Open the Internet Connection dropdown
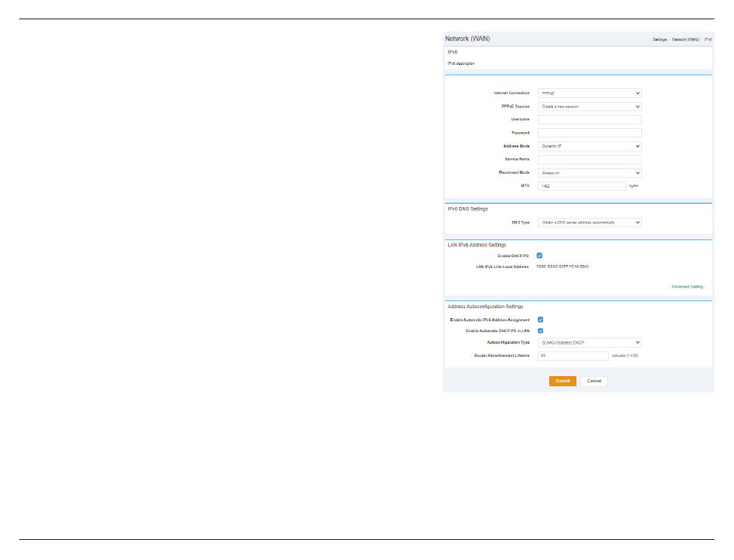734x560 pixels. [590, 93]
